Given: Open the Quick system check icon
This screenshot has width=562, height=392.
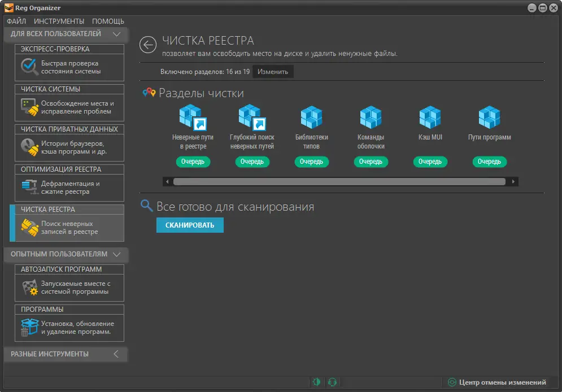Looking at the screenshot, I should (29, 67).
